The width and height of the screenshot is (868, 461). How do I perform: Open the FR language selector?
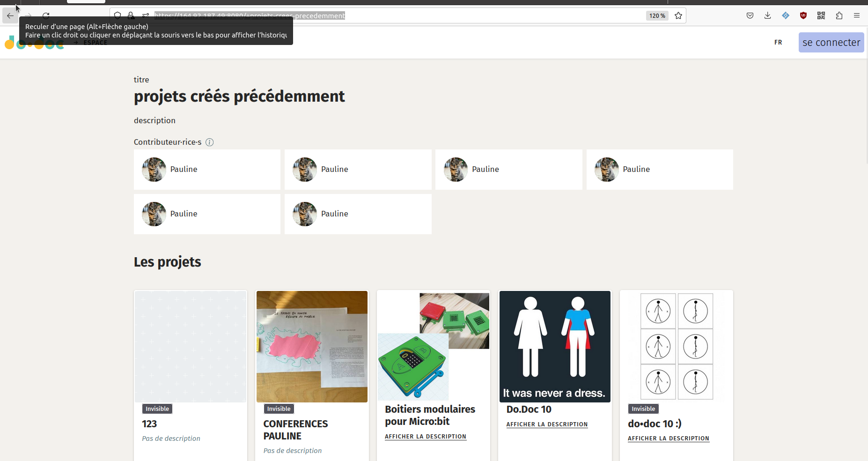tap(778, 42)
